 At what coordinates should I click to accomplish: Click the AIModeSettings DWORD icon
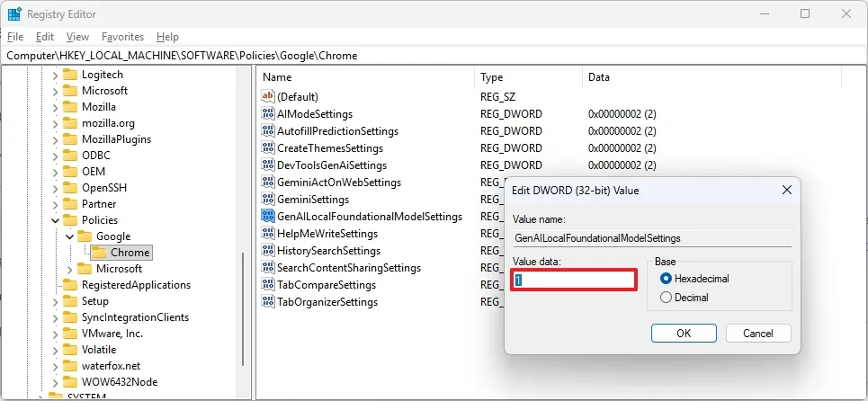click(x=268, y=113)
